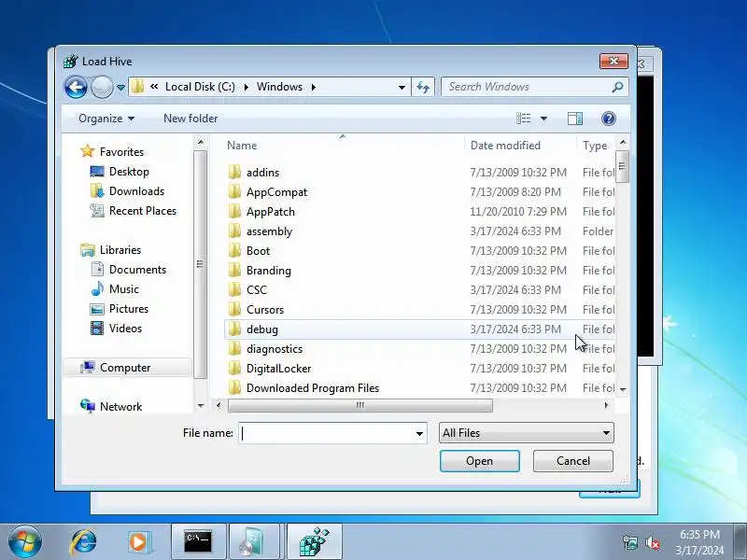Sort by the Date modified column
Viewport: 747px width, 560px height.
point(505,146)
